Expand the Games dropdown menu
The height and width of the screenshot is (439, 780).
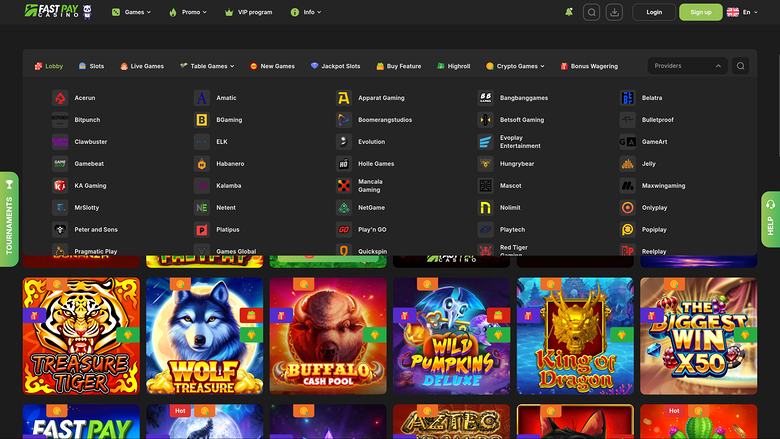coord(131,12)
